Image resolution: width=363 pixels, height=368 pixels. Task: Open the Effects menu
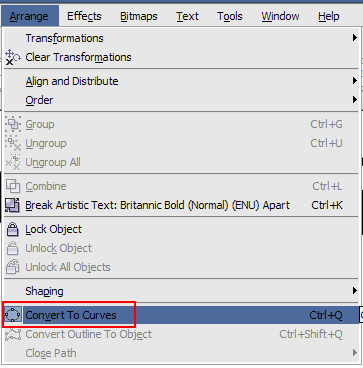pos(84,16)
